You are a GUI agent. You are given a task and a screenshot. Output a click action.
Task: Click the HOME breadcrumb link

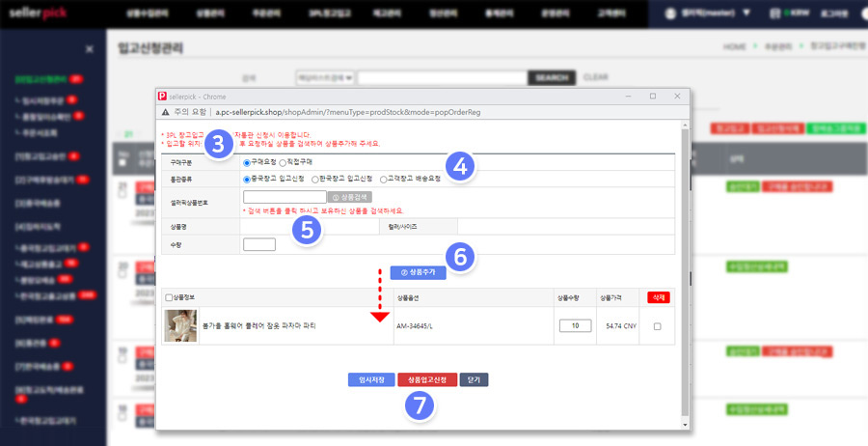[735, 47]
